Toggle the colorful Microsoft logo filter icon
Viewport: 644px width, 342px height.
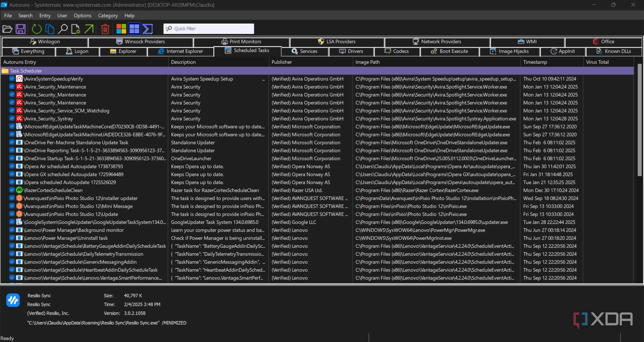(121, 29)
